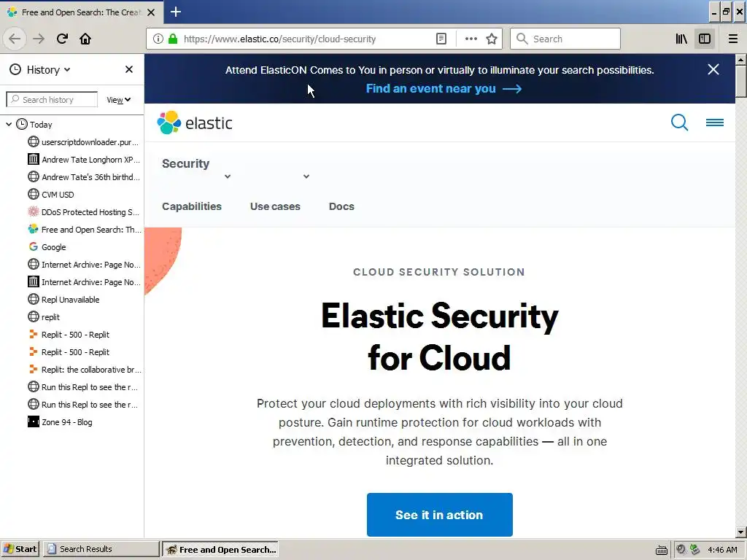
Task: Open the elastic site search magnifier
Action: [679, 122]
